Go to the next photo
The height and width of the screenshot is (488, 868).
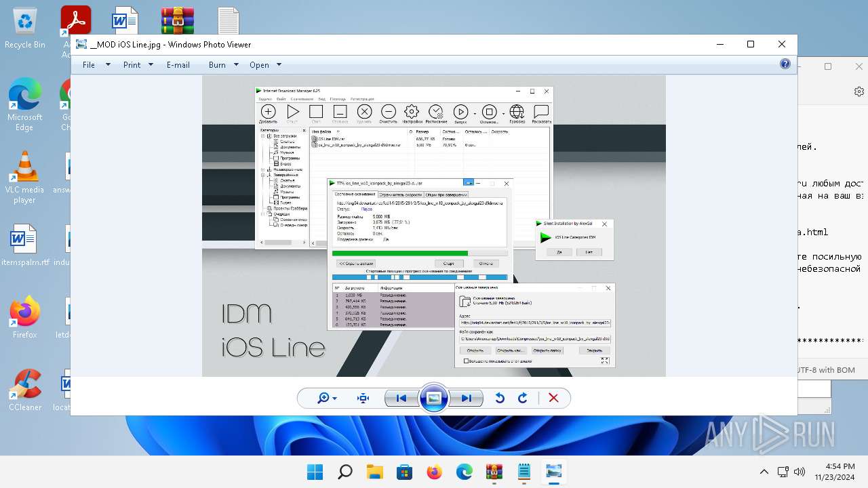467,398
